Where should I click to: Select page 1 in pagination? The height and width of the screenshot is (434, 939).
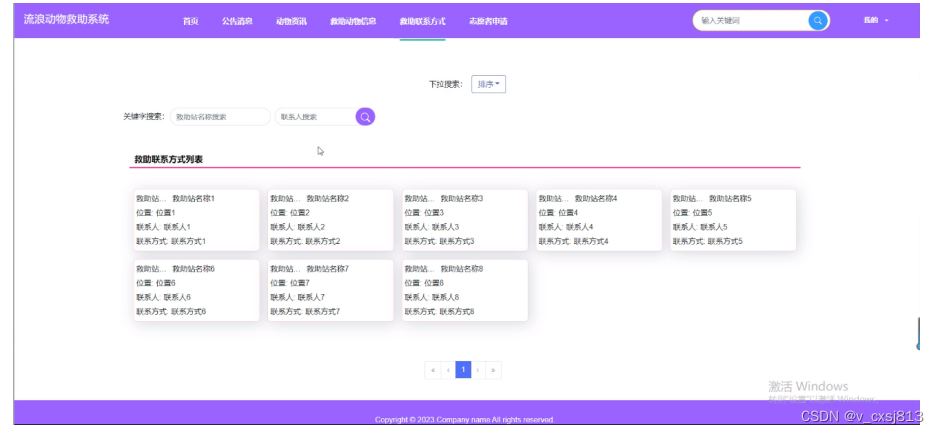point(463,370)
